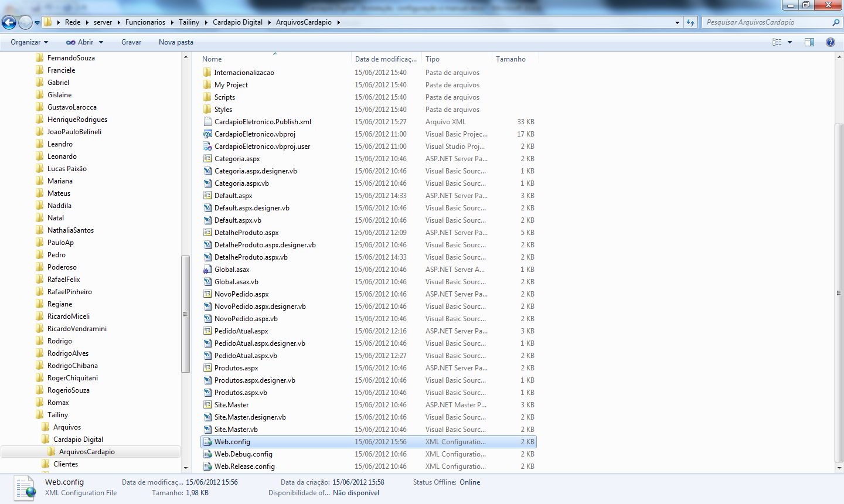The image size is (844, 504).
Task: Open Help with the question mark icon
Action: point(830,42)
